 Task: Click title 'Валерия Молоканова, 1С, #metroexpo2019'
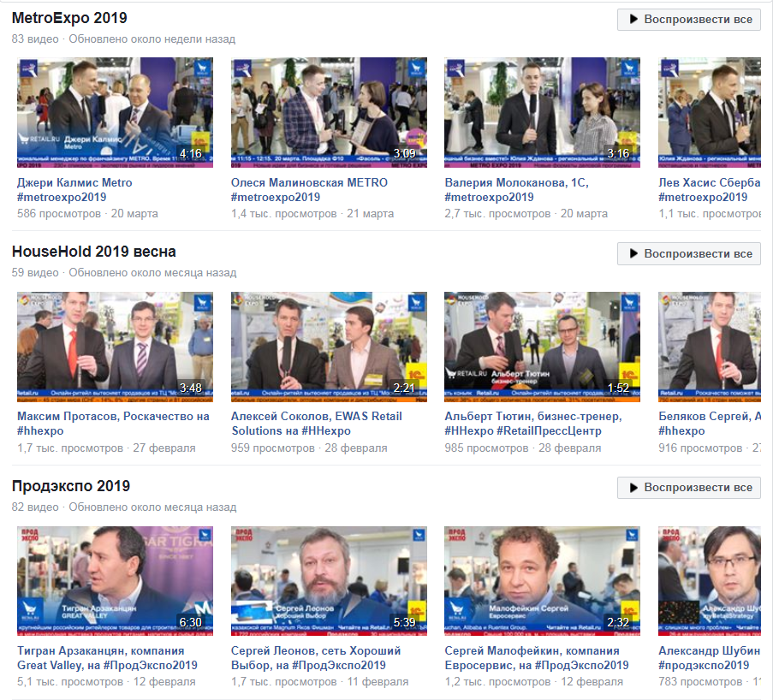point(517,190)
